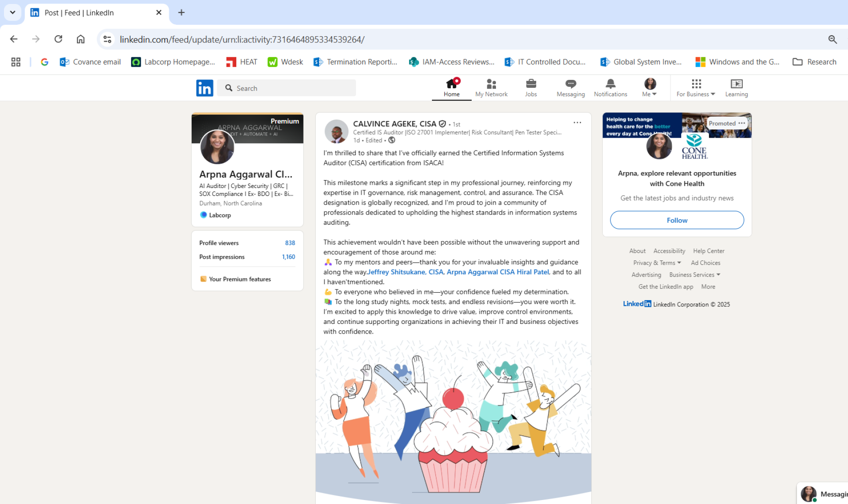Open the Research bookmarks folder
The height and width of the screenshot is (504, 848).
point(814,62)
